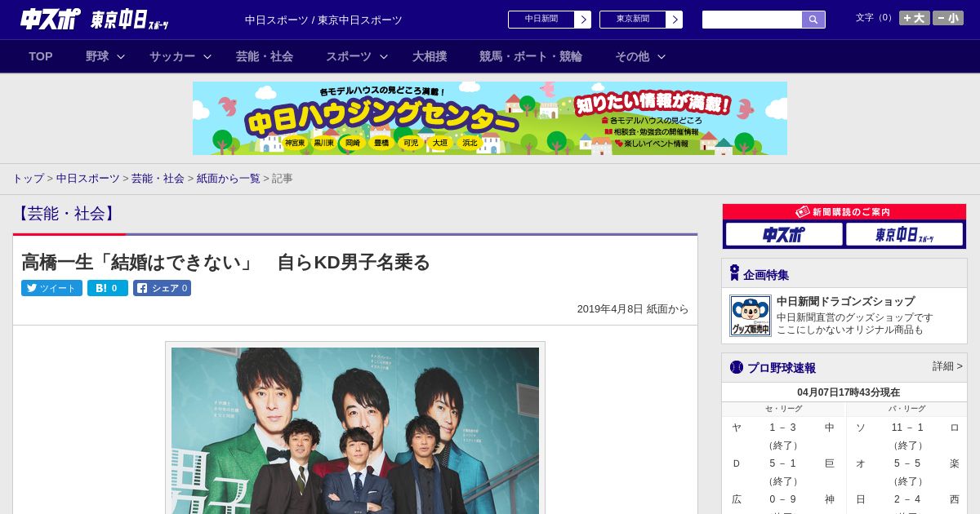Click the 【芸能・社会】 section heading
Screen dimensions: 980x514
point(66,214)
